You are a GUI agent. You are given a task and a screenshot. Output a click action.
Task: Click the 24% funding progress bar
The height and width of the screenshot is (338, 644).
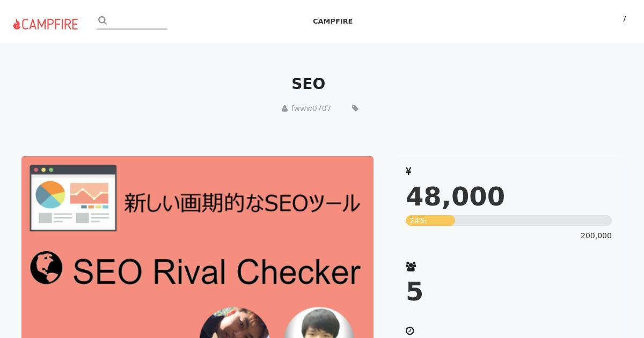pyautogui.click(x=509, y=221)
